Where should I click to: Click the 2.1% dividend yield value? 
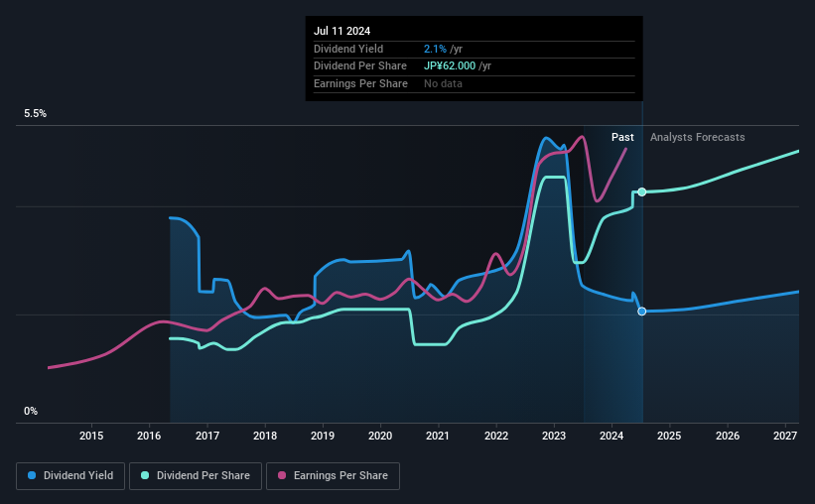click(435, 49)
